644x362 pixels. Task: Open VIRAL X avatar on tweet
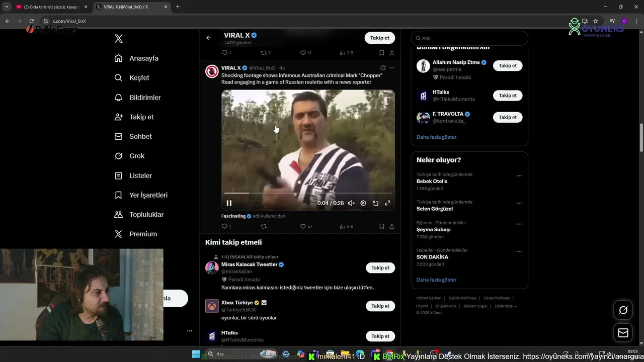click(x=212, y=71)
